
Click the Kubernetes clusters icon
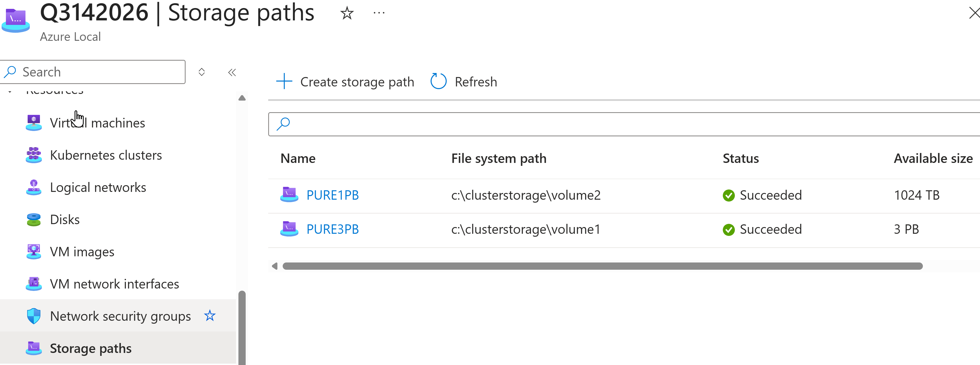[x=34, y=155]
